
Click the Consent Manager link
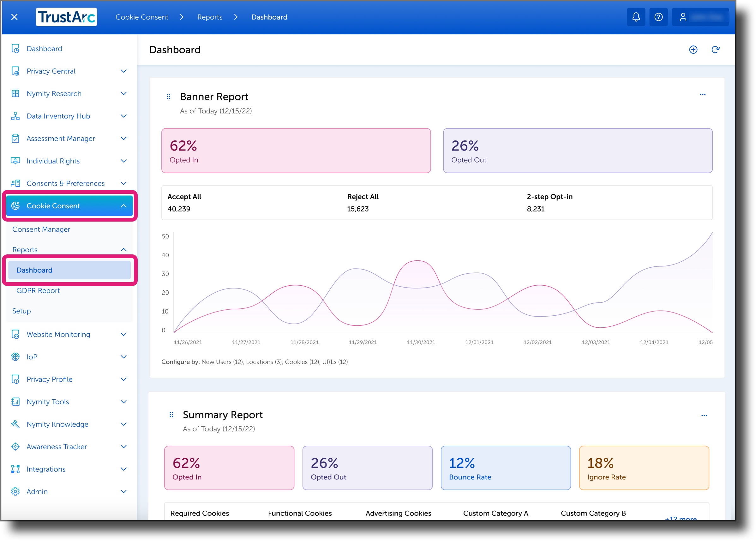point(41,229)
